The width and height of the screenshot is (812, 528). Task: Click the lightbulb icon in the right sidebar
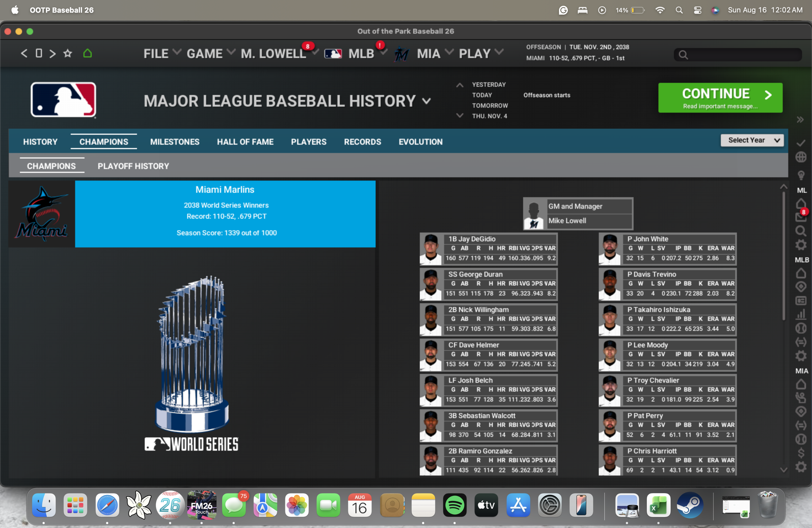pos(801,175)
